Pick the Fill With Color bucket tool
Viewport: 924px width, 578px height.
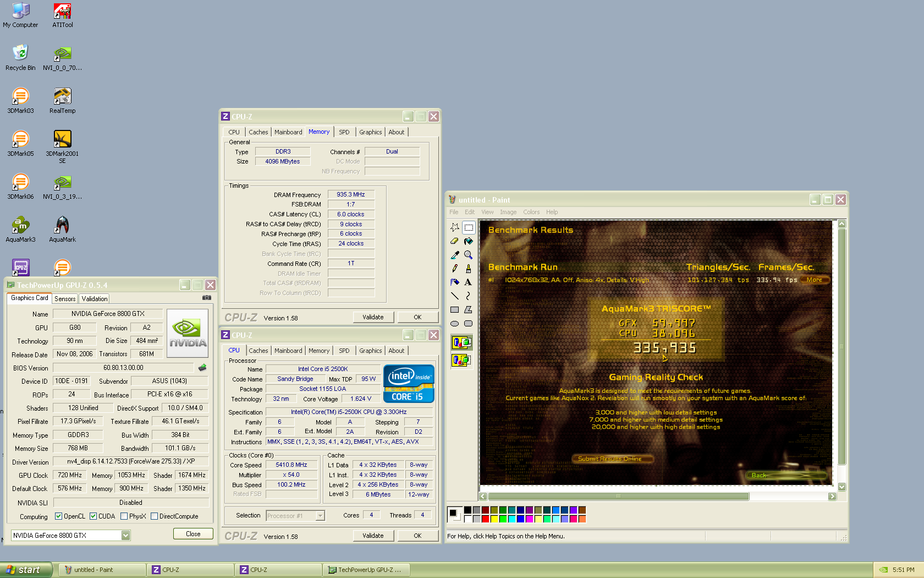(x=469, y=241)
